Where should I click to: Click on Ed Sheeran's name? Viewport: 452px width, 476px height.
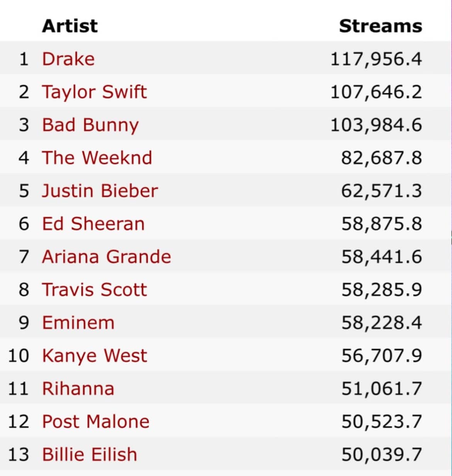tap(93, 224)
